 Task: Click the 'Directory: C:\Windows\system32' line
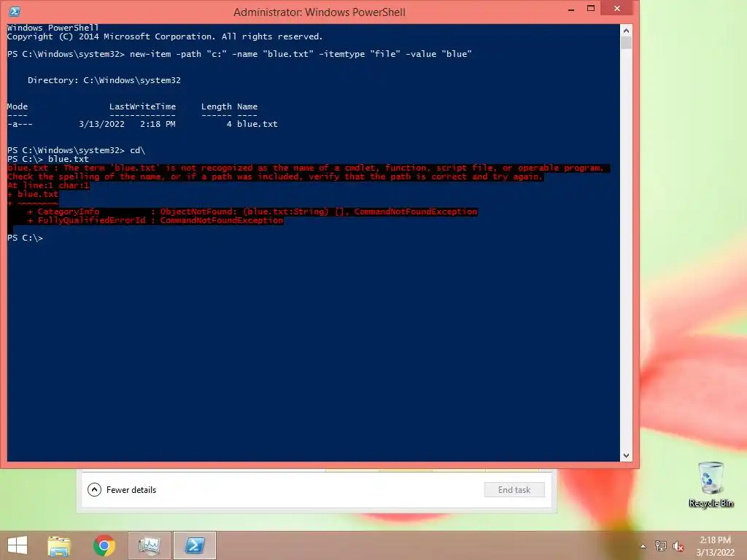[x=104, y=80]
